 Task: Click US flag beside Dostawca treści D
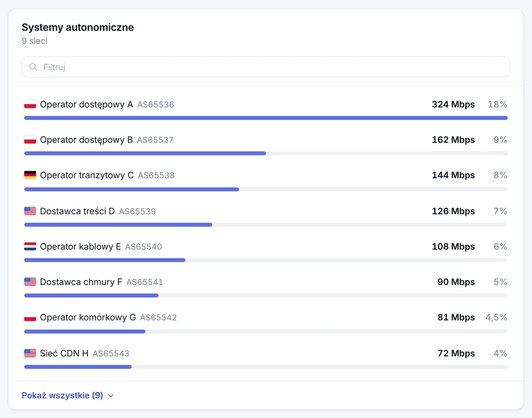(30, 211)
